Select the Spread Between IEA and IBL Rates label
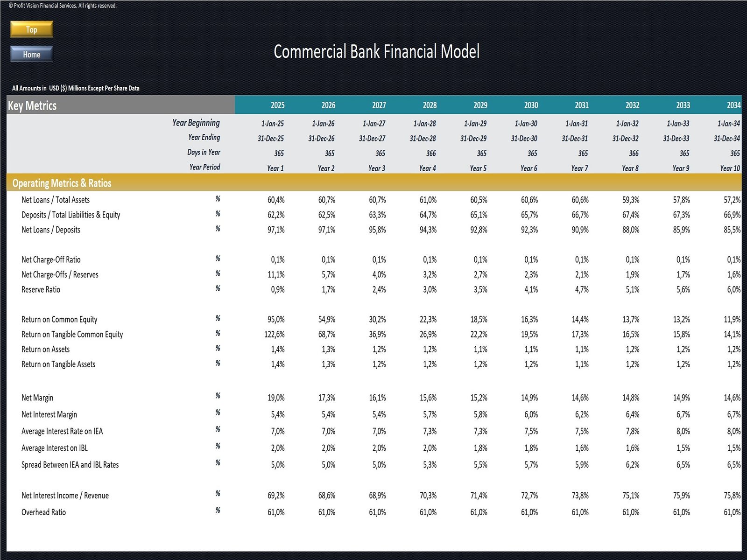747x560 pixels. pos(70,465)
